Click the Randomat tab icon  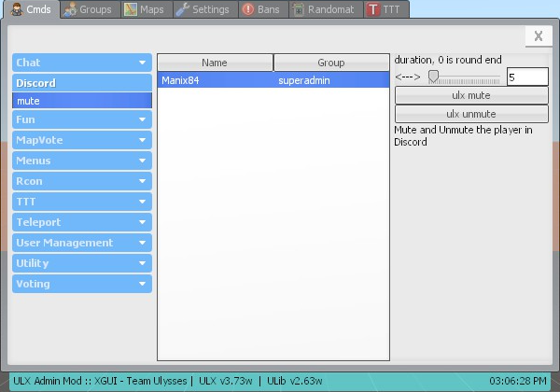coord(299,9)
